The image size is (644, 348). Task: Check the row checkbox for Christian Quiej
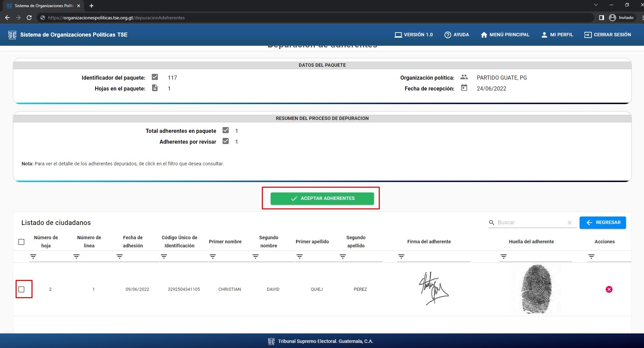click(22, 289)
